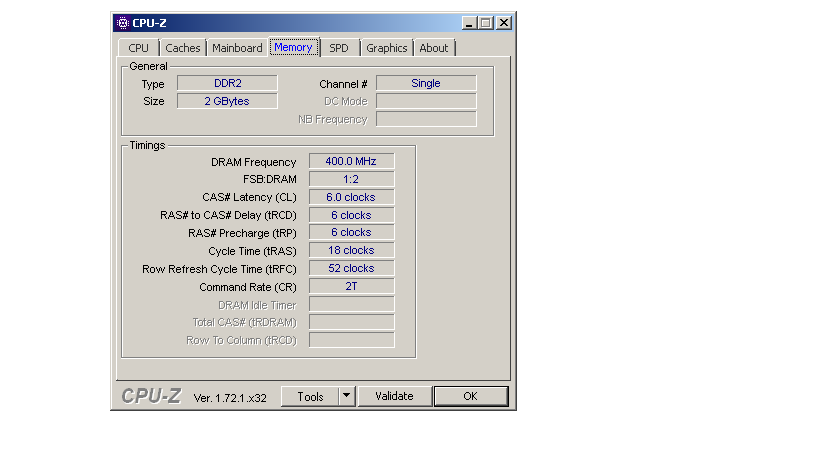This screenshot has height=460, width=819.
Task: Click the Single channel value field
Action: pos(426,83)
